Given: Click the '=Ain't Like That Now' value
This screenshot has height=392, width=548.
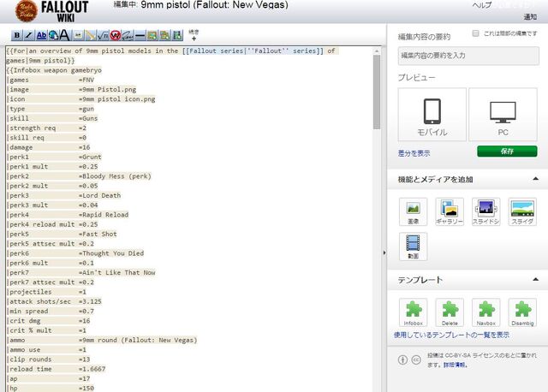Looking at the screenshot, I should [x=116, y=272].
